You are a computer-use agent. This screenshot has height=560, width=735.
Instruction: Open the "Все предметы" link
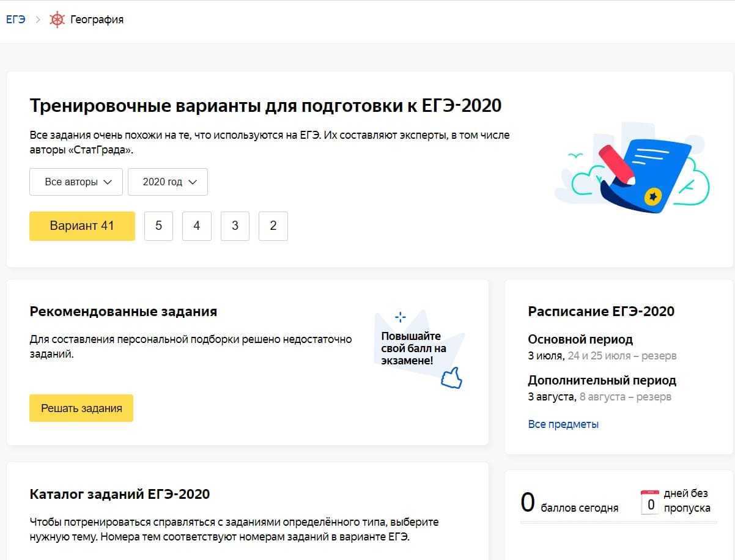tap(563, 424)
